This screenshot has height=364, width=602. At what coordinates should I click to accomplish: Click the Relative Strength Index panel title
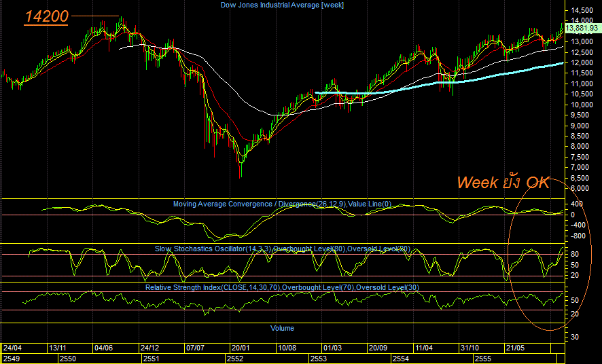[x=282, y=287]
